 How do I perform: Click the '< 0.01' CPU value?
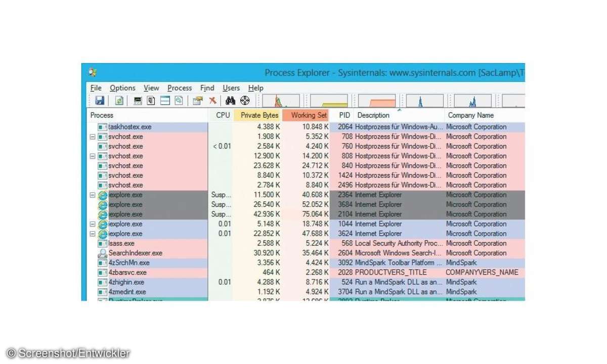pos(222,146)
